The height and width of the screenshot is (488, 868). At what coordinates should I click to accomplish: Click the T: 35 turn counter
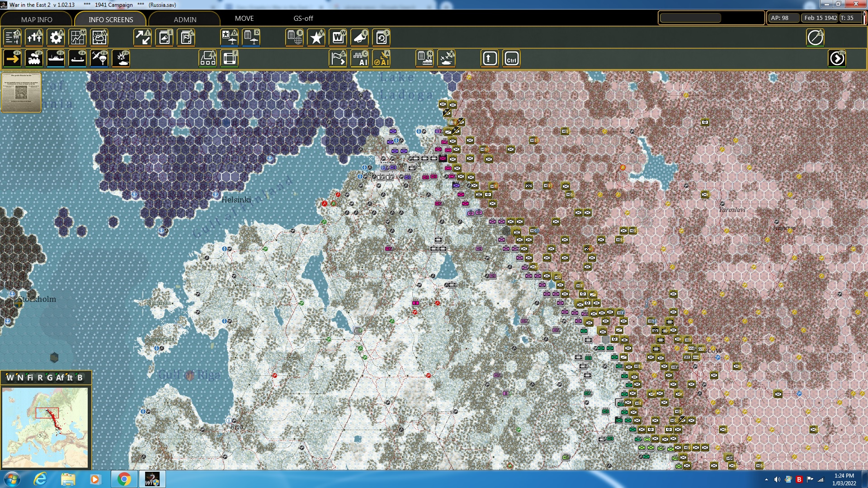(850, 18)
